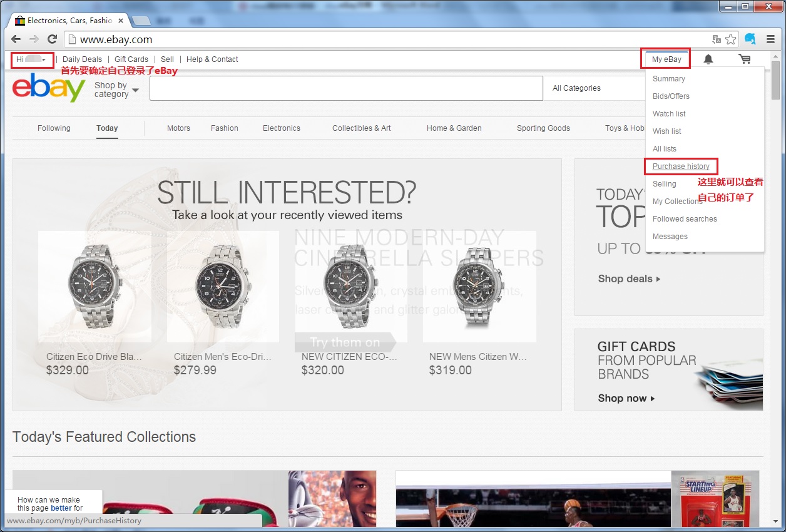Viewport: 786px width, 532px height.
Task: Switch to the Electronics tab
Action: pos(281,128)
